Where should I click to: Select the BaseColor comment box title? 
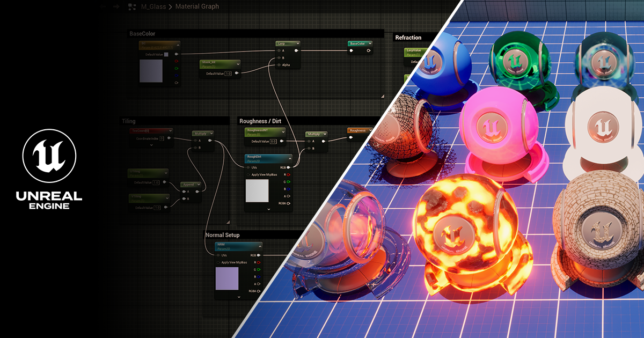(142, 34)
